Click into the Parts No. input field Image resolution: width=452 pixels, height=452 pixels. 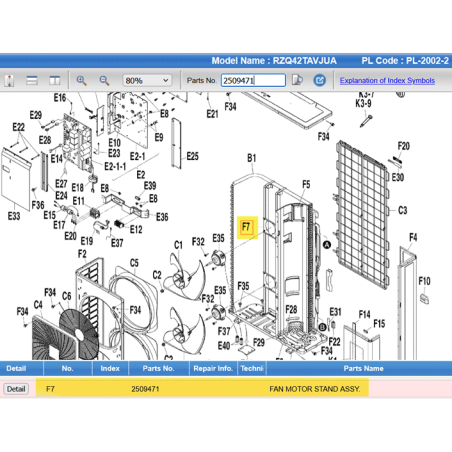point(253,80)
